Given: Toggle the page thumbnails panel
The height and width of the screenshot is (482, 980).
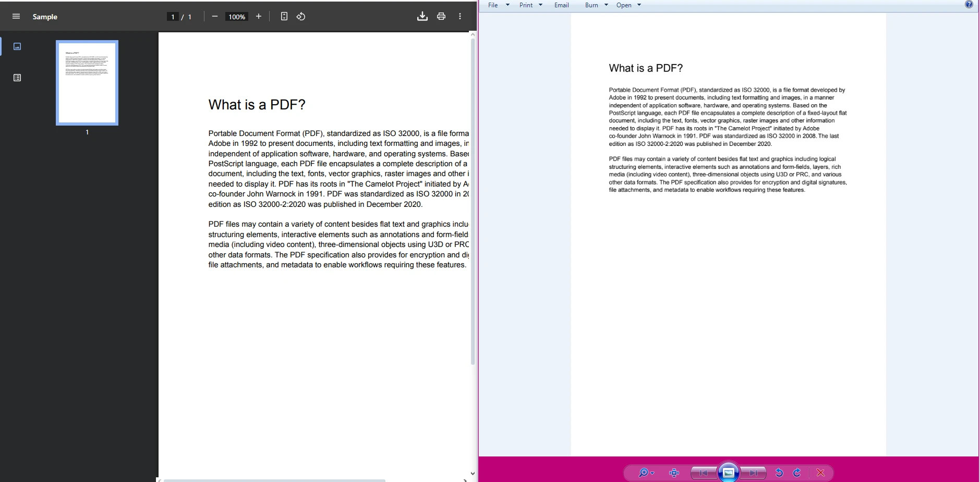Looking at the screenshot, I should click(x=17, y=46).
